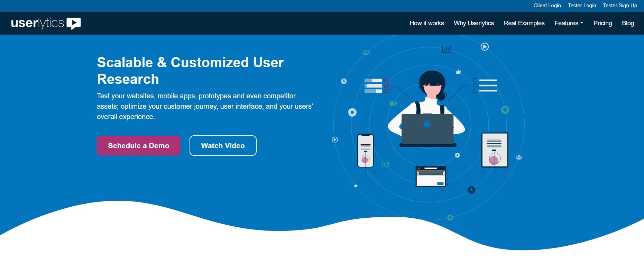Open the Blog link in the navigation
Screen dimensions: 644x271
pos(628,23)
